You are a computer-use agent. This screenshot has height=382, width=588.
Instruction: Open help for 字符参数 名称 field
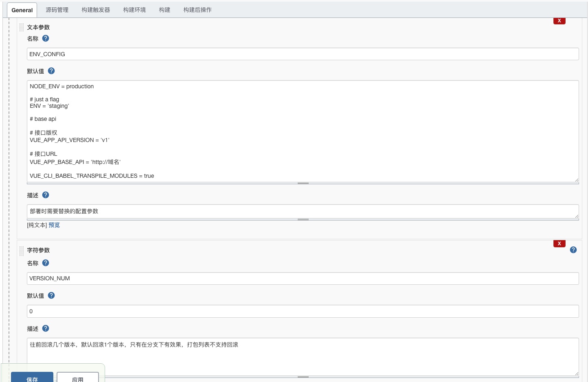(x=46, y=263)
